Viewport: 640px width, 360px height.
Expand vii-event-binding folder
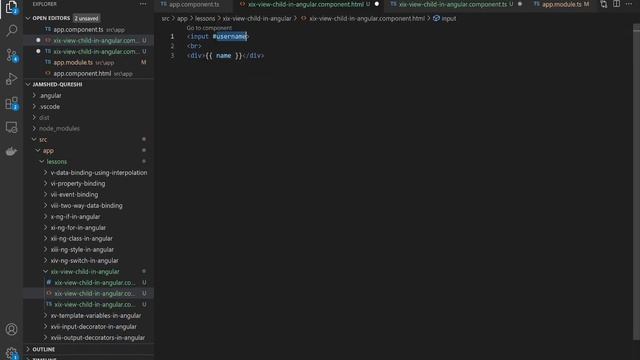74,195
